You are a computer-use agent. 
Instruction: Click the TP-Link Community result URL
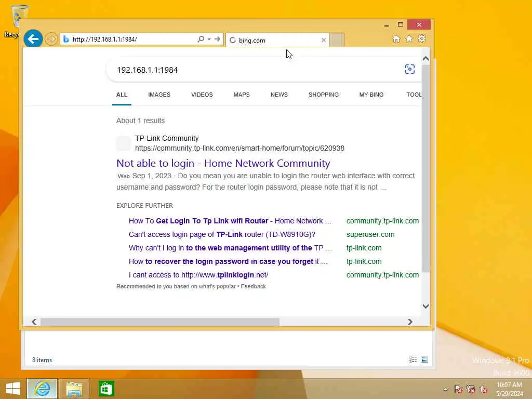click(240, 148)
